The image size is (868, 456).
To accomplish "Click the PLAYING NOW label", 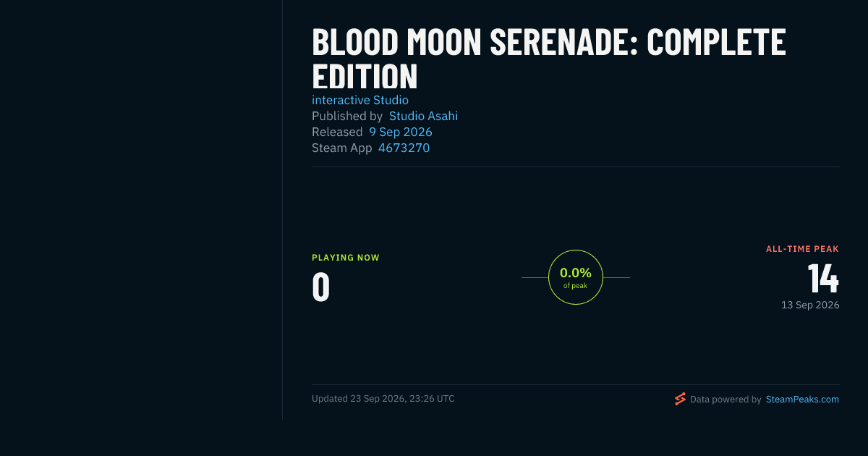I will click(x=346, y=258).
